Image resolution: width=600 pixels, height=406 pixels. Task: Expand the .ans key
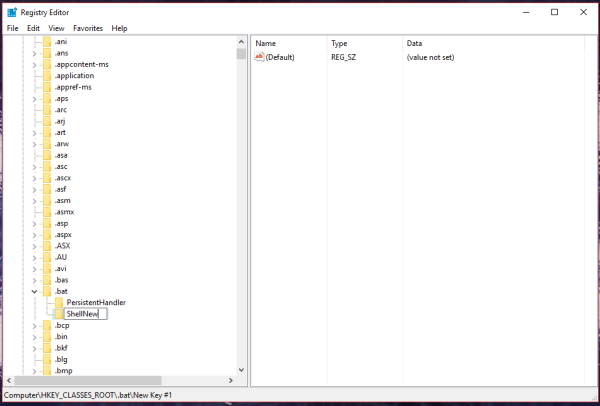(x=34, y=53)
